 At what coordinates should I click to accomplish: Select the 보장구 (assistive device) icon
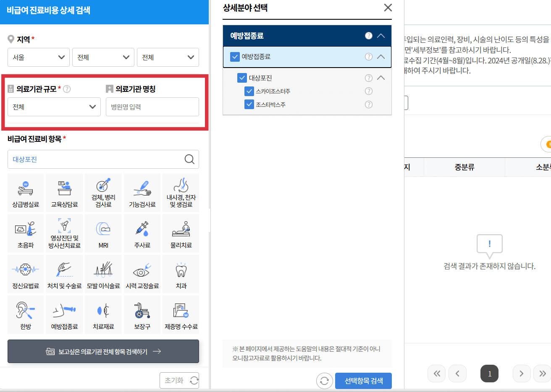click(x=142, y=315)
